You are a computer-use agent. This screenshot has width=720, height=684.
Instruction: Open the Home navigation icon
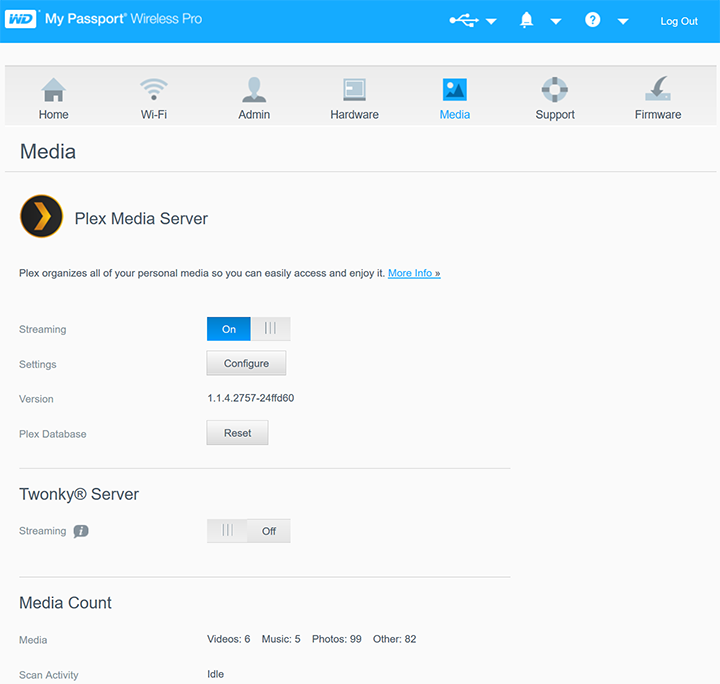[x=54, y=90]
